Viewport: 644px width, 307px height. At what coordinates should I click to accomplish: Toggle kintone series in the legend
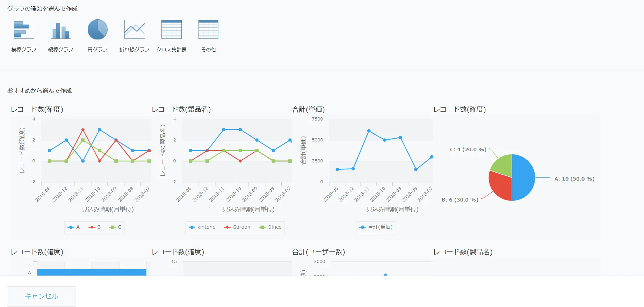pos(202,227)
